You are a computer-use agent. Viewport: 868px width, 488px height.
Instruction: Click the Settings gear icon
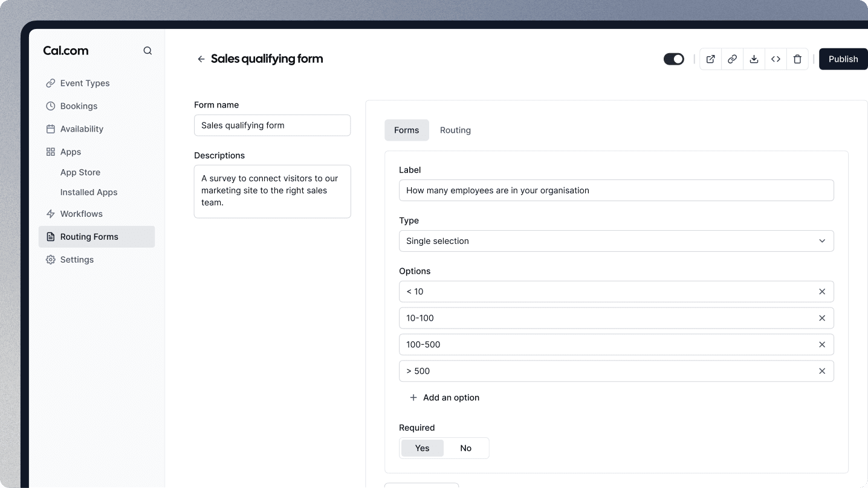(51, 260)
